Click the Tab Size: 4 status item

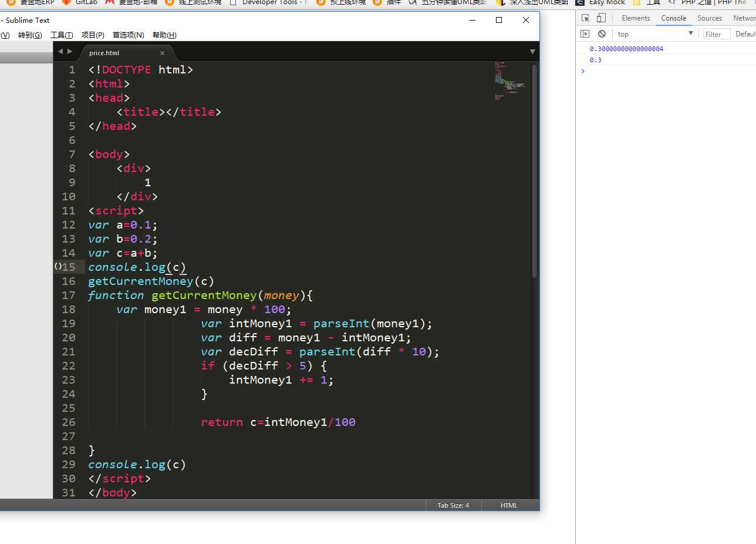pyautogui.click(x=453, y=505)
